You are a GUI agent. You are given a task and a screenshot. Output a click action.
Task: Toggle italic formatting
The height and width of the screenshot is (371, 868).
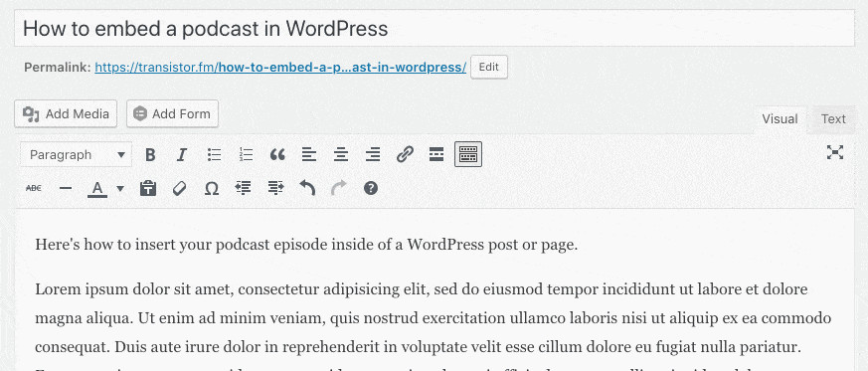[182, 154]
